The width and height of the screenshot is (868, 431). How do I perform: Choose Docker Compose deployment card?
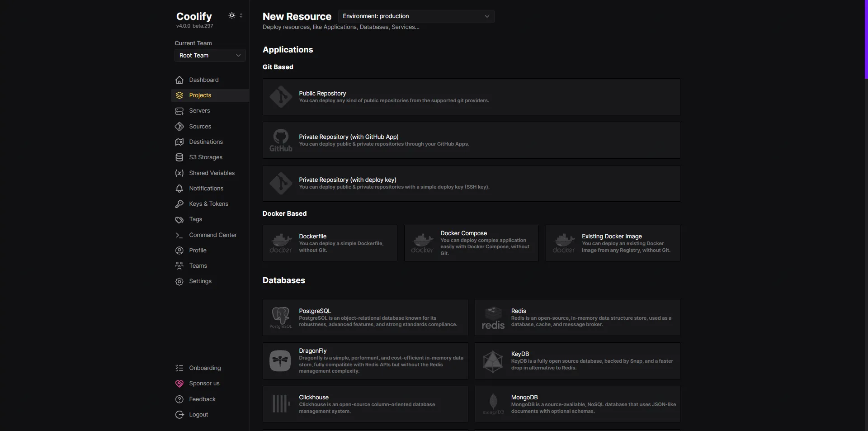click(471, 243)
